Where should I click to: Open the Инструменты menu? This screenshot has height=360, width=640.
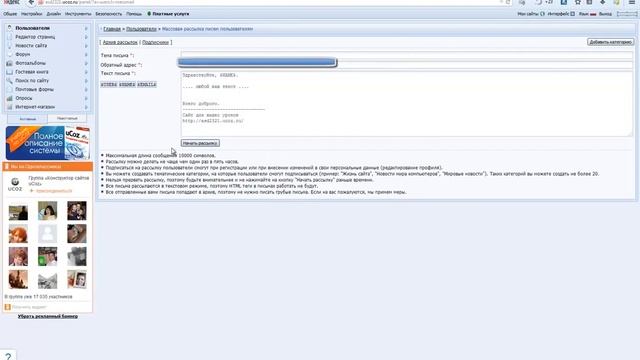pos(78,14)
